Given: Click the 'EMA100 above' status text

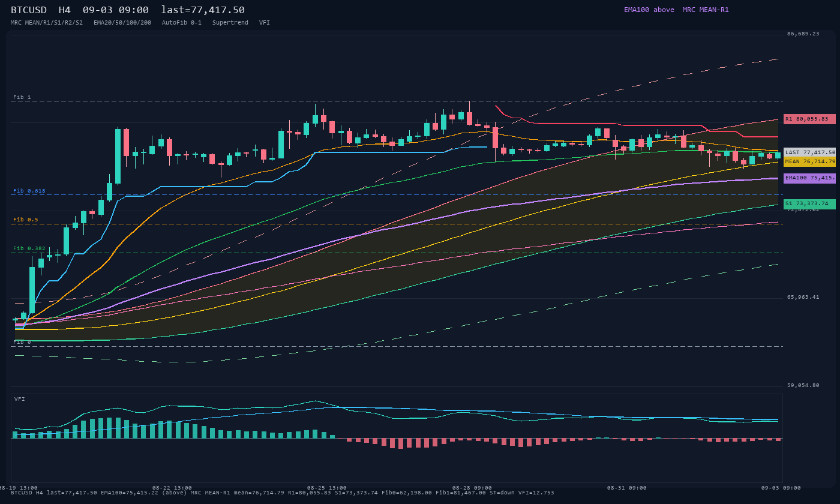Looking at the screenshot, I should pyautogui.click(x=649, y=10).
